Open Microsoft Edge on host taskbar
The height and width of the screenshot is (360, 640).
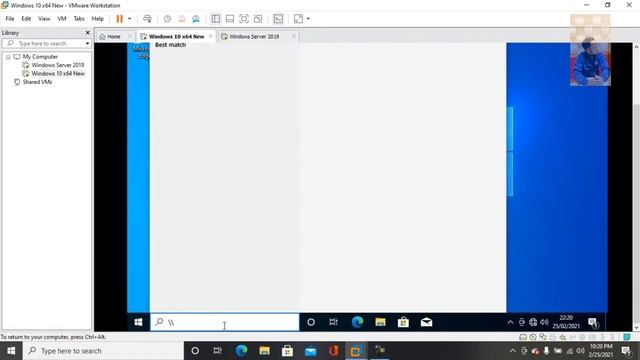[241, 351]
